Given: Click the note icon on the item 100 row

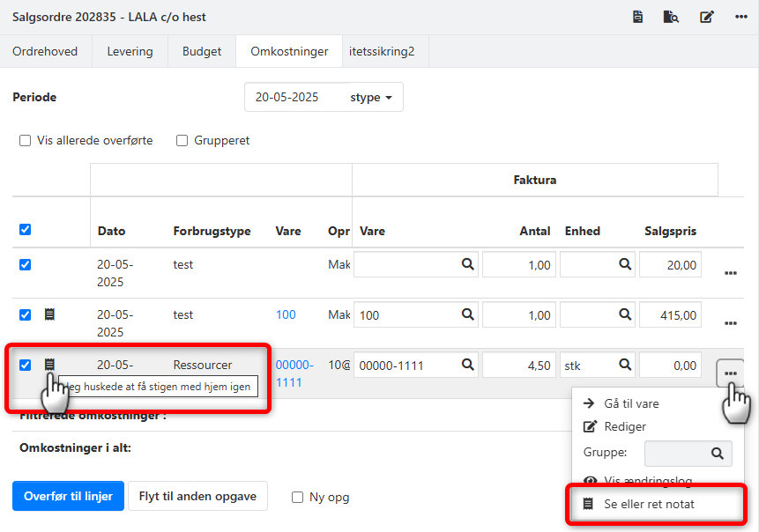Looking at the screenshot, I should click(50, 314).
